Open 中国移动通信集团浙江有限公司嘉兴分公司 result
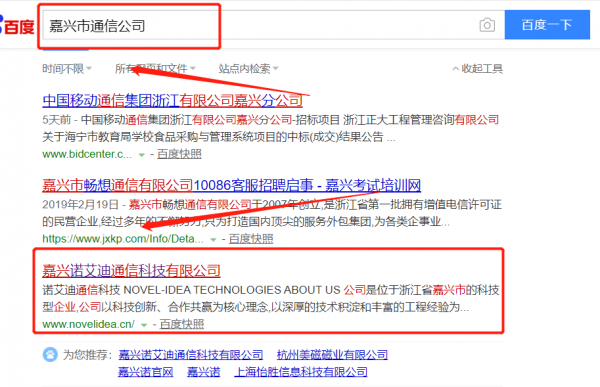 173,101
